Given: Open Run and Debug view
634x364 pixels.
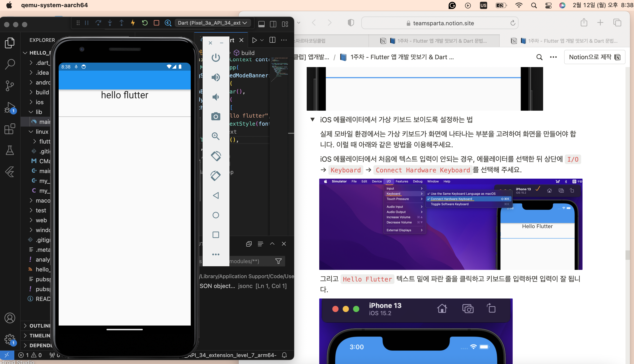Looking at the screenshot, I should 10,108.
